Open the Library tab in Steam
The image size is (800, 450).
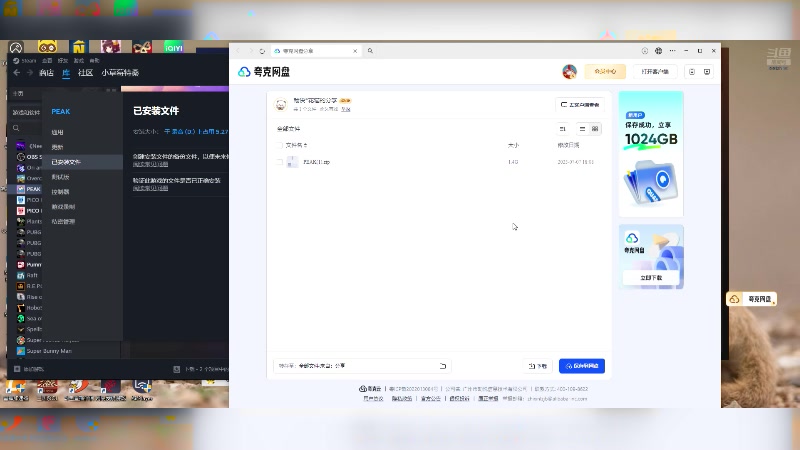point(66,73)
